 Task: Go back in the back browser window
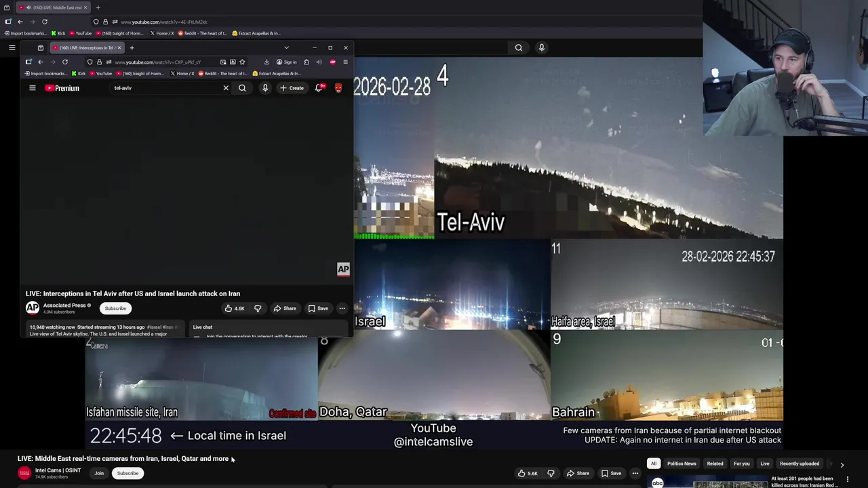click(20, 22)
